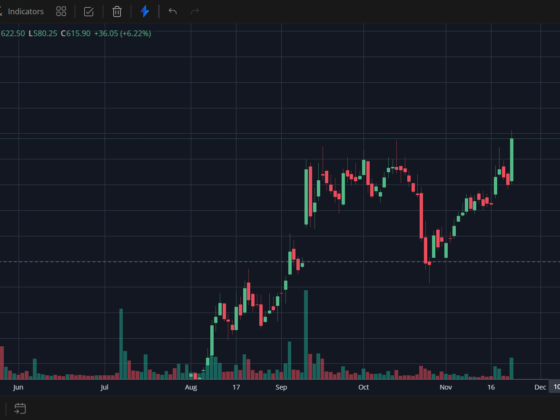Click the close price value C615.90

click(x=75, y=34)
